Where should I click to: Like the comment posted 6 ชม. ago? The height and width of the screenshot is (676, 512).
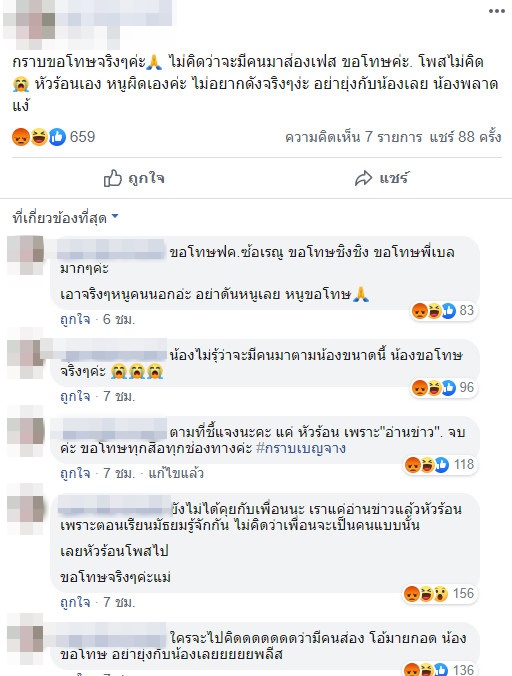coord(75,319)
